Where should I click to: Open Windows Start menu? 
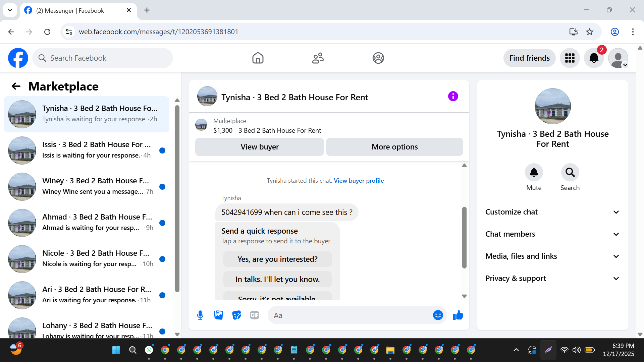tap(116, 350)
